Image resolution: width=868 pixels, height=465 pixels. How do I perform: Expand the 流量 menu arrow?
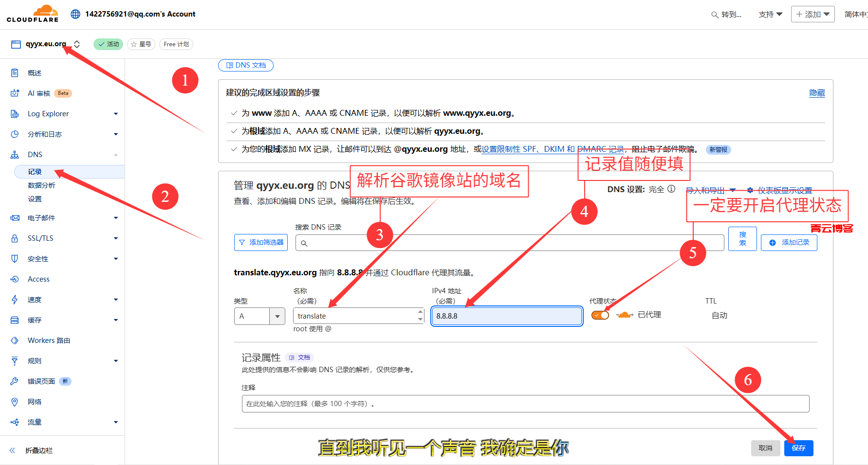116,422
